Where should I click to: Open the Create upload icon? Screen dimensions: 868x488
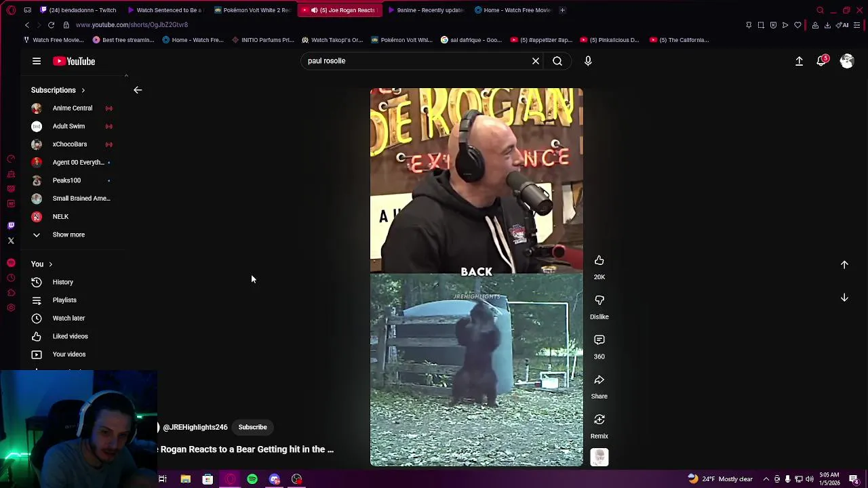[x=799, y=61]
